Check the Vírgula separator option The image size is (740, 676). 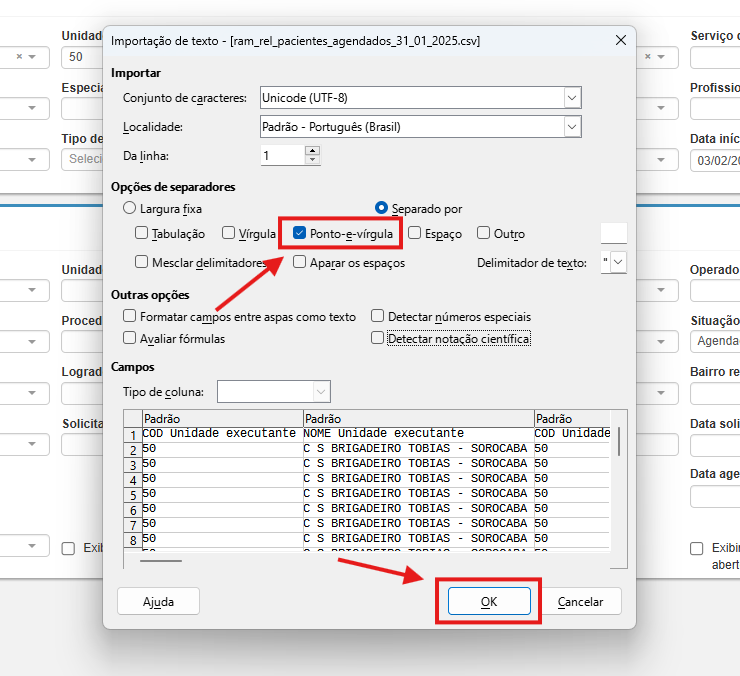228,233
